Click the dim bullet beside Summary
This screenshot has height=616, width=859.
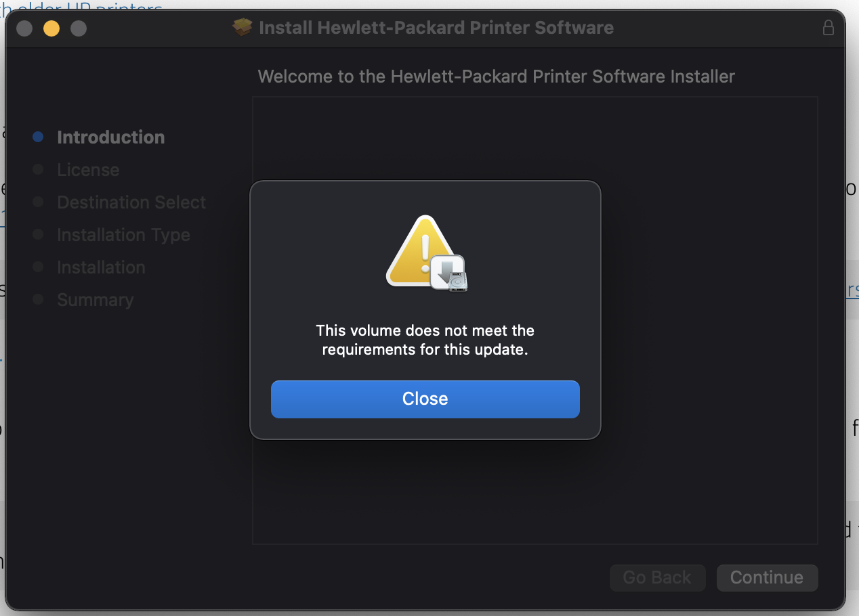(38, 299)
